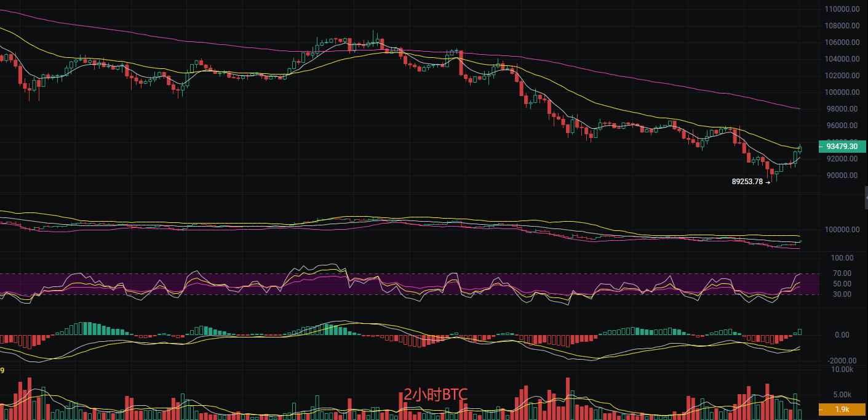Viewport: 868px width, 420px height.
Task: Click the RSI 50.00 midline label
Action: (842, 284)
